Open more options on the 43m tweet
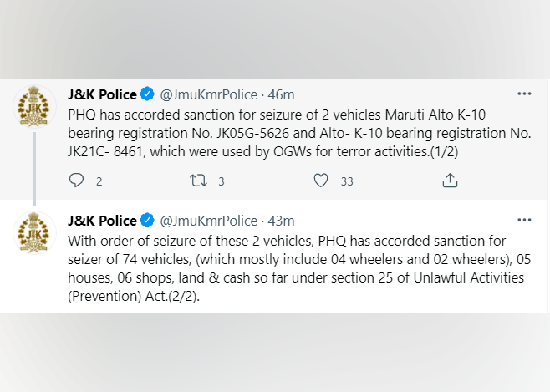 point(524,221)
